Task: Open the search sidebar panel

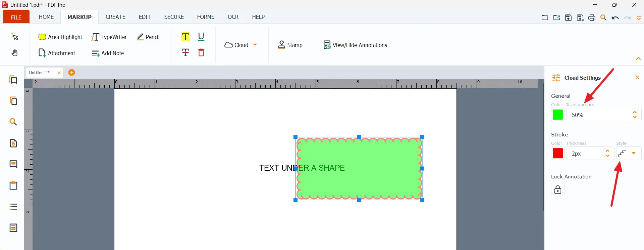Action: pyautogui.click(x=13, y=122)
